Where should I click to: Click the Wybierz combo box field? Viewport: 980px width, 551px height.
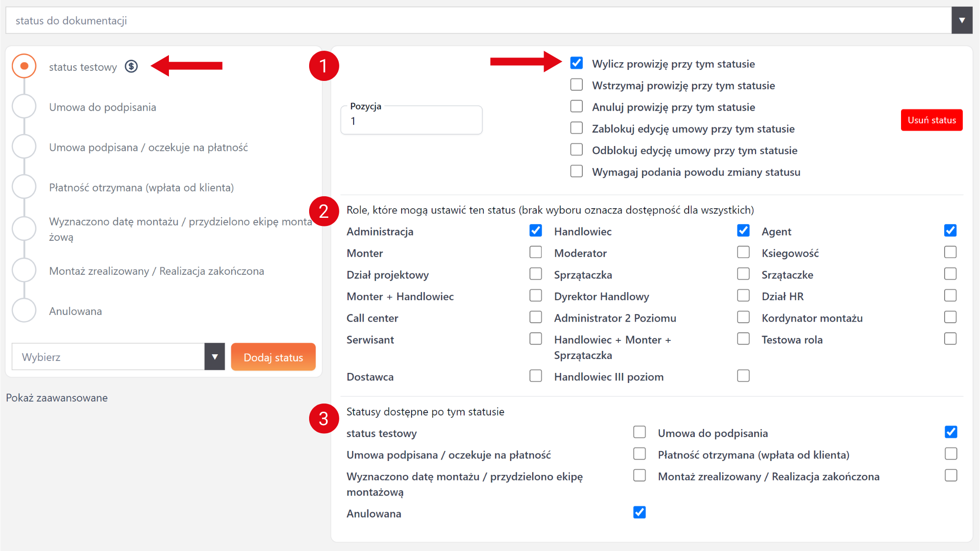(x=108, y=357)
